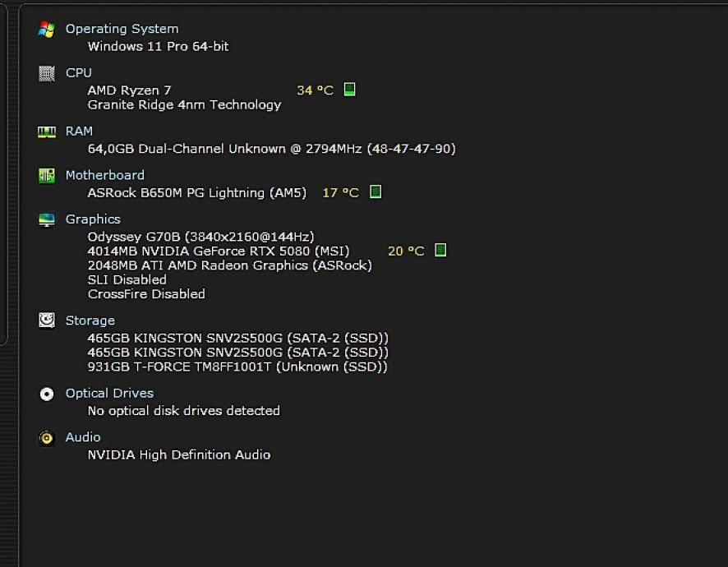Image resolution: width=728 pixels, height=567 pixels.
Task: Select the NVIDIA GeForce RTX 5080 line
Action: point(219,251)
